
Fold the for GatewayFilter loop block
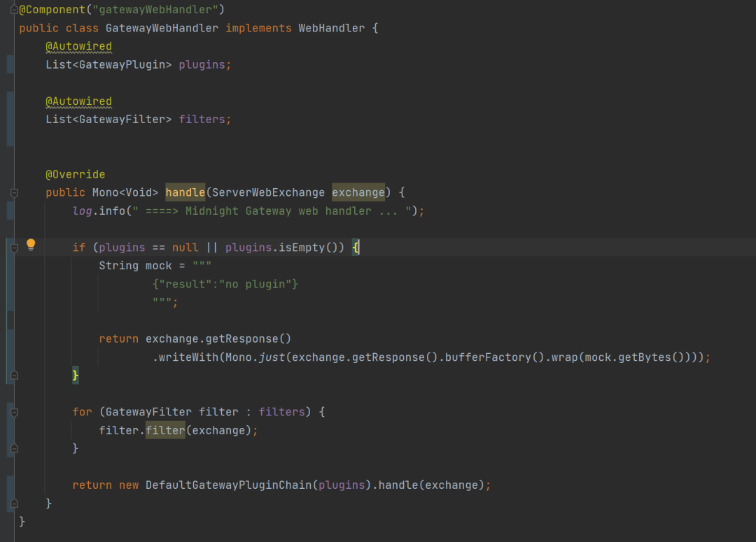(15, 413)
